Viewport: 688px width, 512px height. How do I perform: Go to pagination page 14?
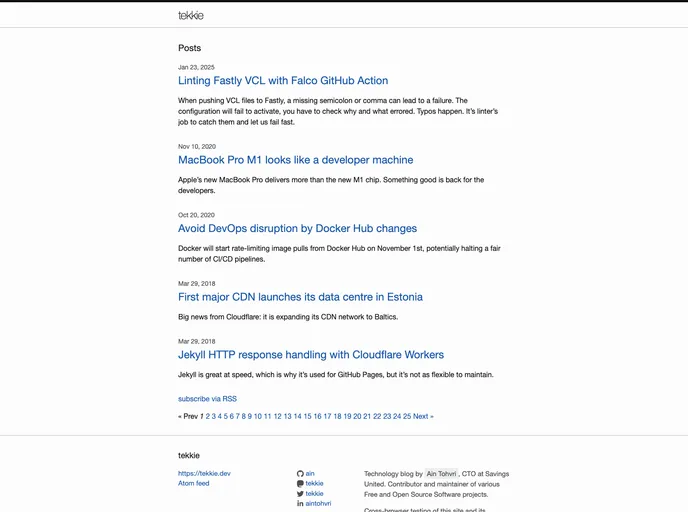point(297,416)
